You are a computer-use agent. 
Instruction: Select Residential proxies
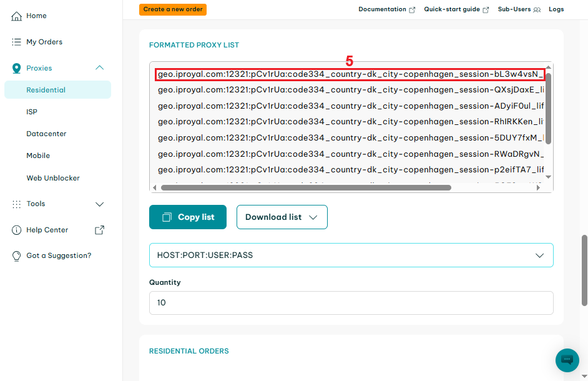[58, 90]
